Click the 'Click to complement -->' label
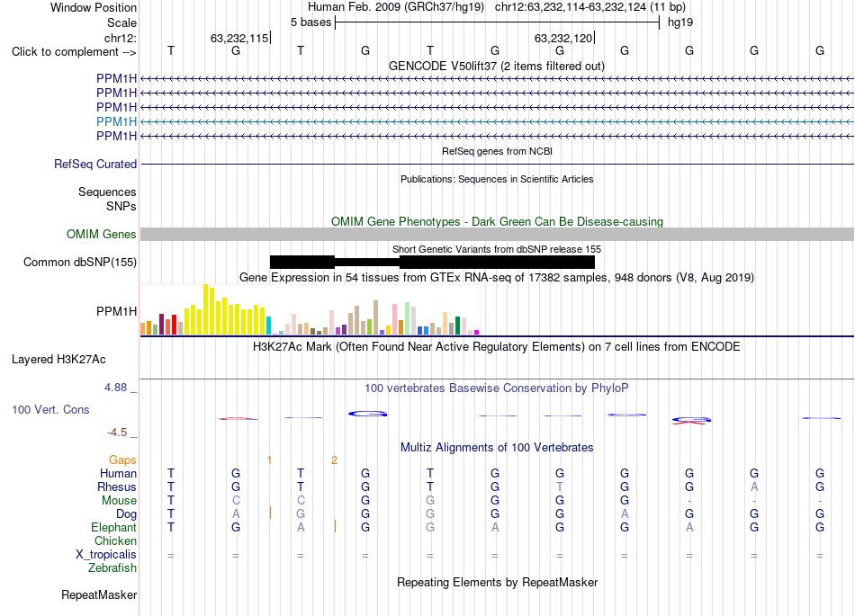Viewport: 855px width, 616px height. (74, 52)
